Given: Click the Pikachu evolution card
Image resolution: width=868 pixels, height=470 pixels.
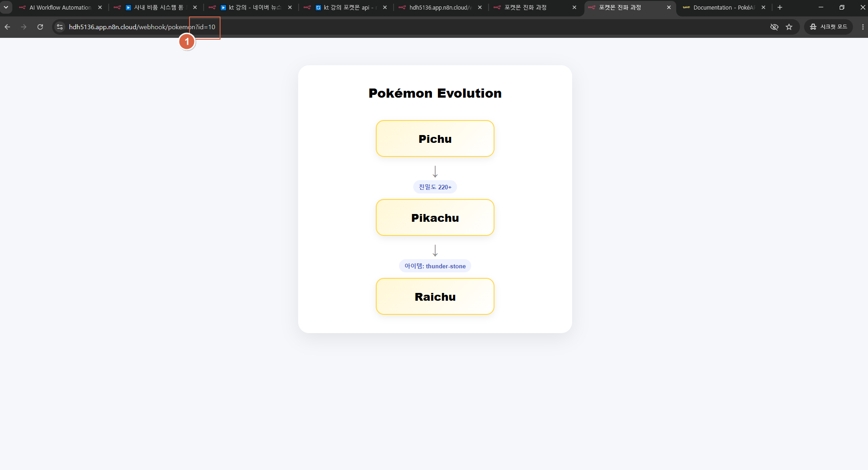Looking at the screenshot, I should (x=435, y=218).
